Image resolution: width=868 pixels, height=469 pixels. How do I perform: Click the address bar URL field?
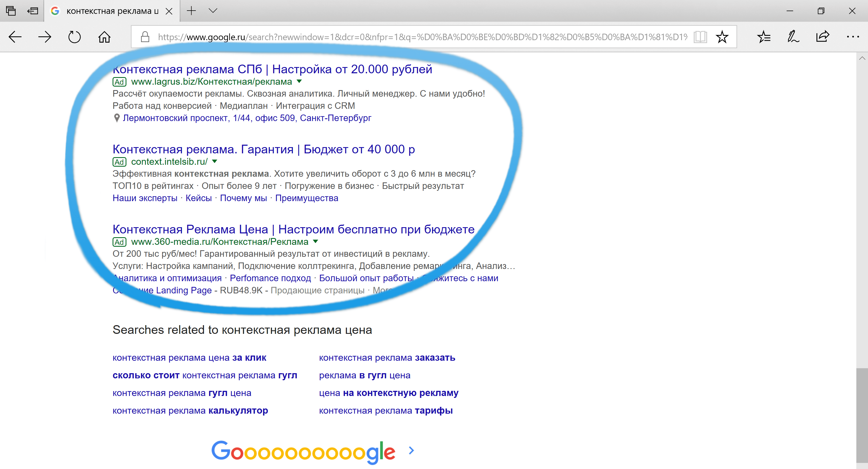423,37
